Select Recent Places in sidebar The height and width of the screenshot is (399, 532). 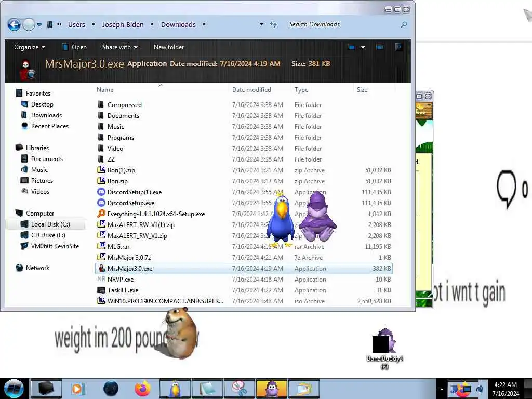[x=49, y=126]
